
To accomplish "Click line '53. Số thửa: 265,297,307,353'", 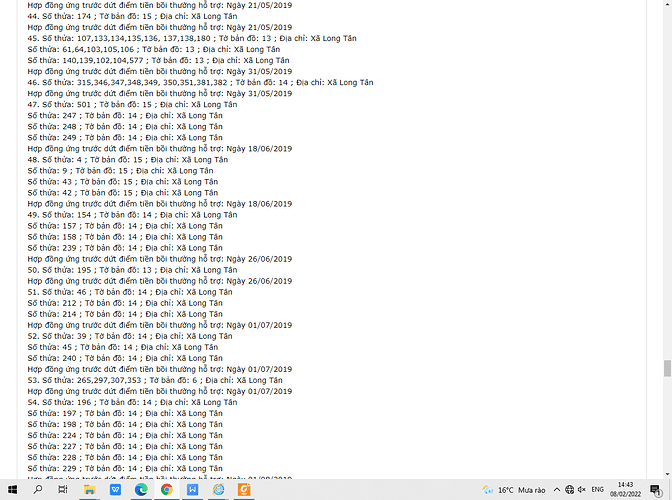I will pyautogui.click(x=155, y=380).
